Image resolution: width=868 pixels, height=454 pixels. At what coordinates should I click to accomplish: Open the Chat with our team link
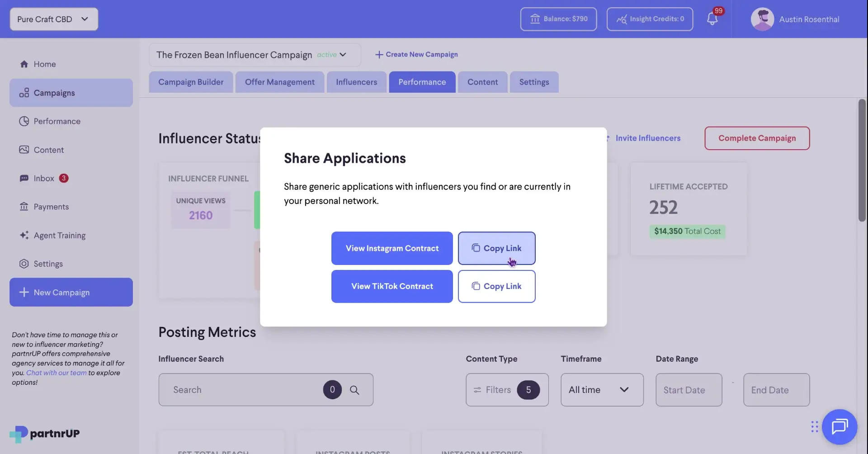(57, 373)
